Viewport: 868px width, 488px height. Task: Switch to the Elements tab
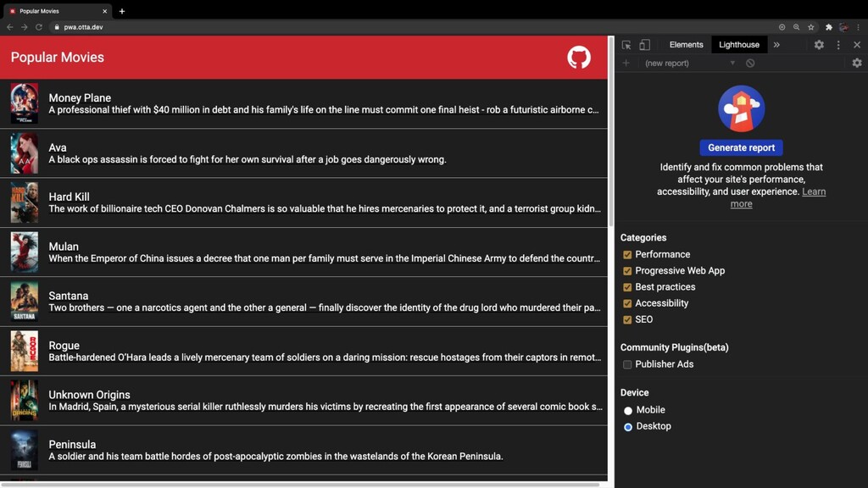pyautogui.click(x=686, y=45)
